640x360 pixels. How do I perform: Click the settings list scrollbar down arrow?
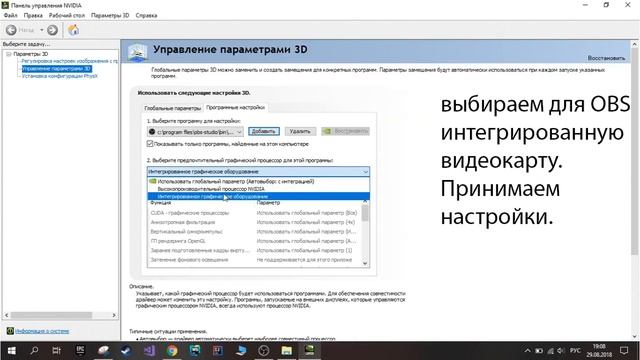365,263
